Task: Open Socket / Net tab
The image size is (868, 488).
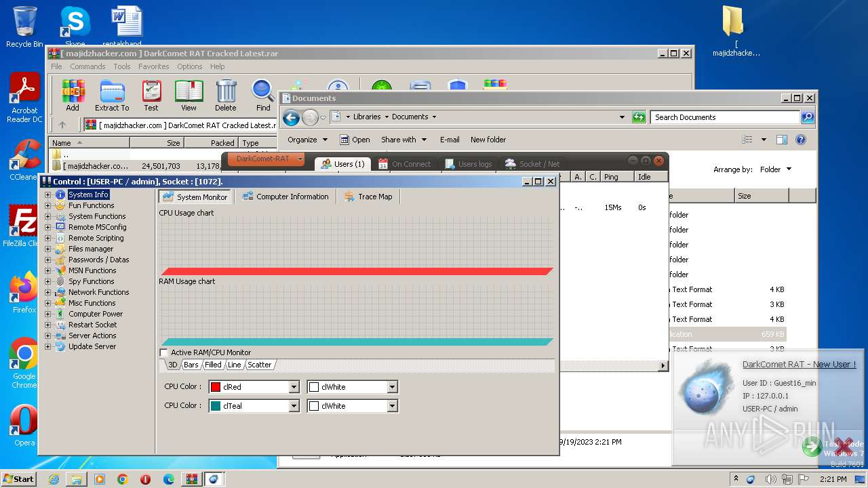Action: pos(532,164)
